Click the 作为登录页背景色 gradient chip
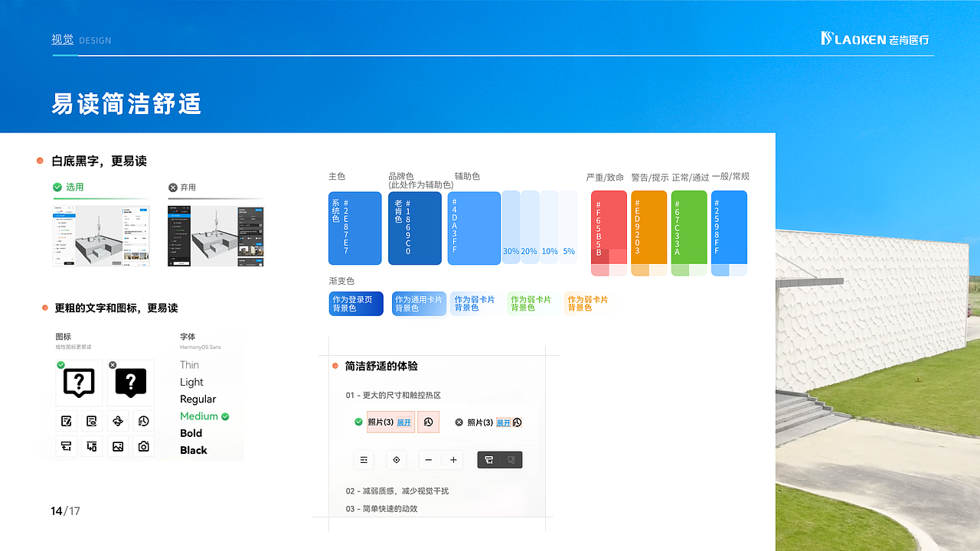Image resolution: width=980 pixels, height=551 pixels. (356, 304)
